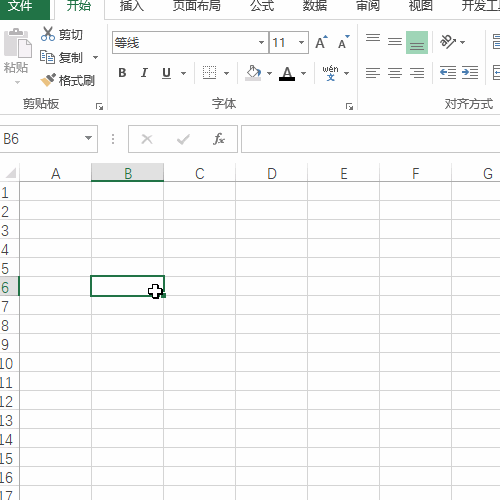Select column C header
Image resolution: width=500 pixels, height=500 pixels.
(200, 173)
